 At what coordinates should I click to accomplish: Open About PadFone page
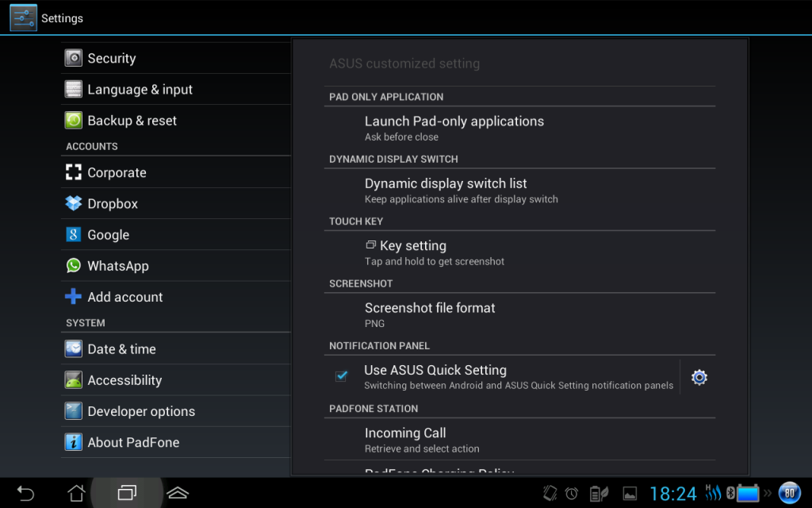pyautogui.click(x=175, y=442)
